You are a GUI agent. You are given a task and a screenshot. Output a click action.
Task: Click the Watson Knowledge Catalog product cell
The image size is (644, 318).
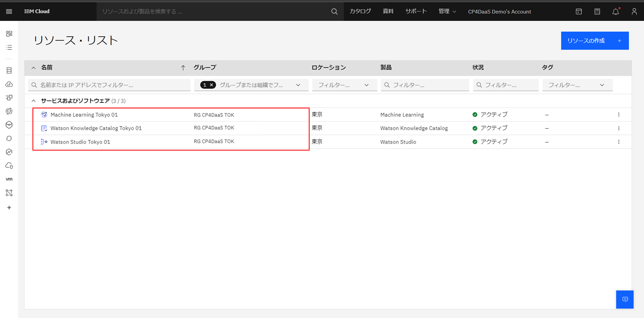pyautogui.click(x=414, y=128)
